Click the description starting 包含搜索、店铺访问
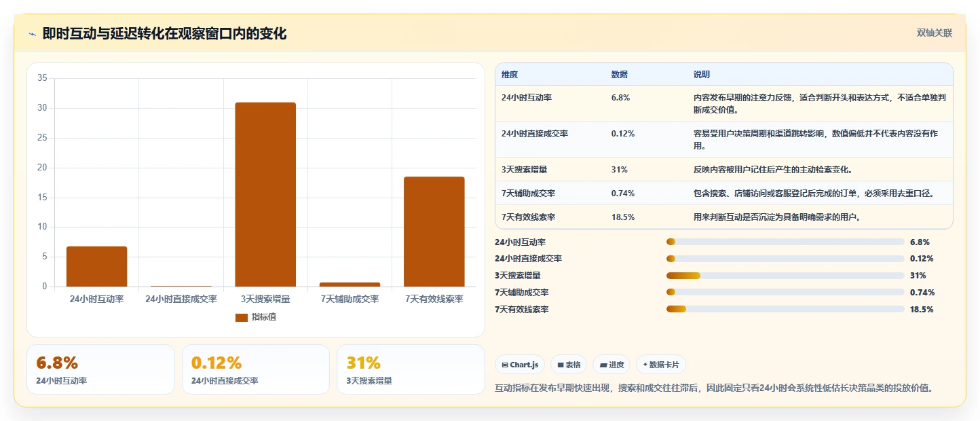 tap(814, 194)
